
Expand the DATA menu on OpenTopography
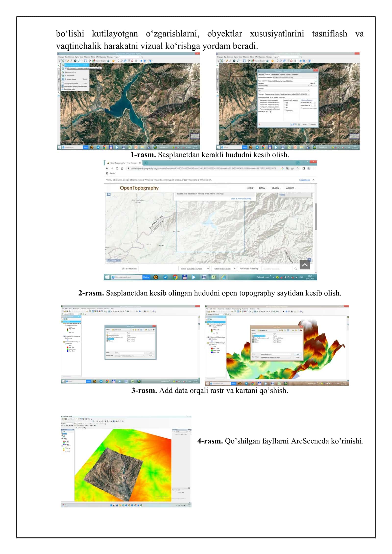click(x=263, y=188)
